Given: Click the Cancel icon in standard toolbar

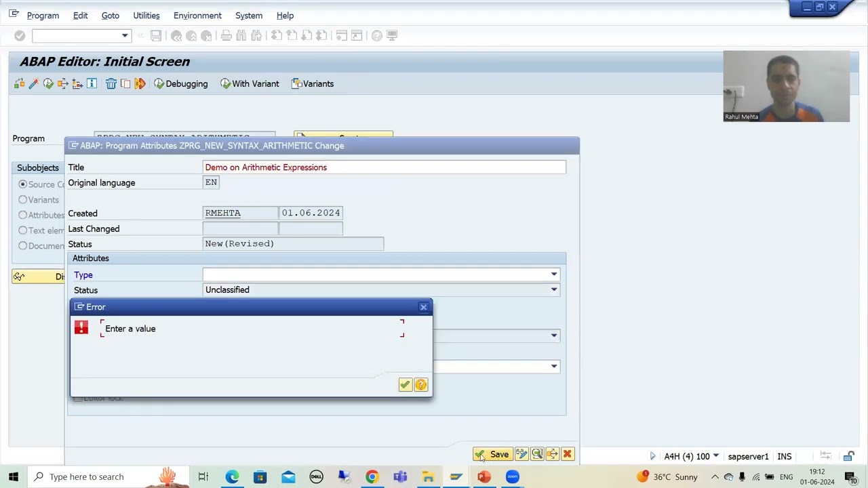Looking at the screenshot, I should 206,36.
